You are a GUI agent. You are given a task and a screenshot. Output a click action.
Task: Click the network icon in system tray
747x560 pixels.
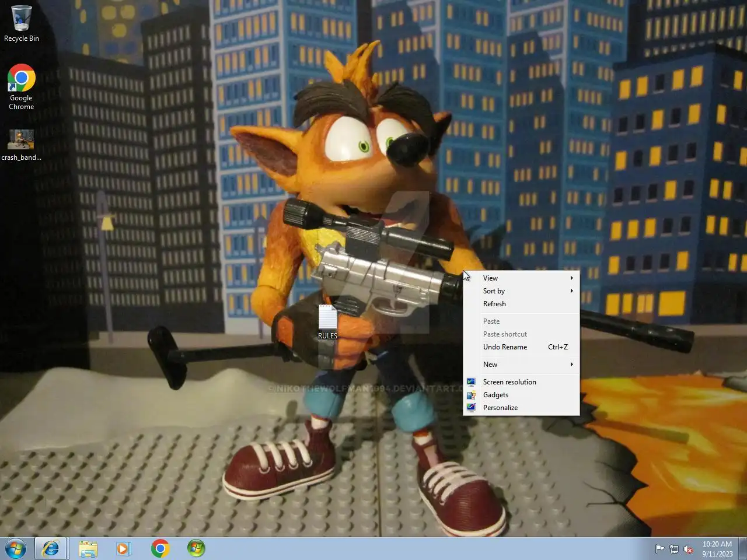coord(674,548)
